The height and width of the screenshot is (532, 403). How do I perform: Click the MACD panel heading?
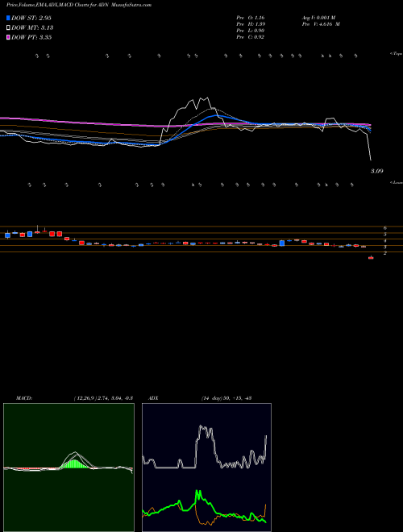tap(24, 398)
